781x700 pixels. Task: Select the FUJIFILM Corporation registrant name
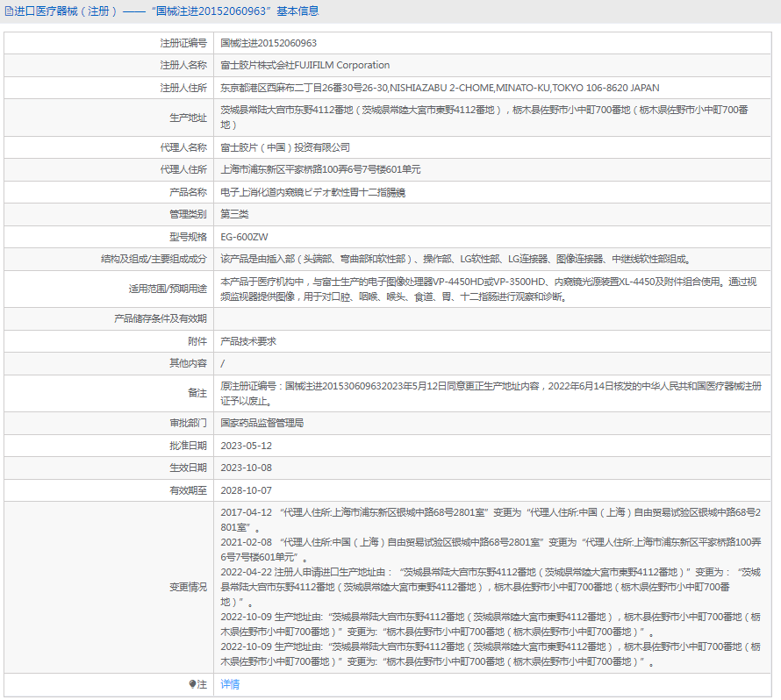(305, 65)
